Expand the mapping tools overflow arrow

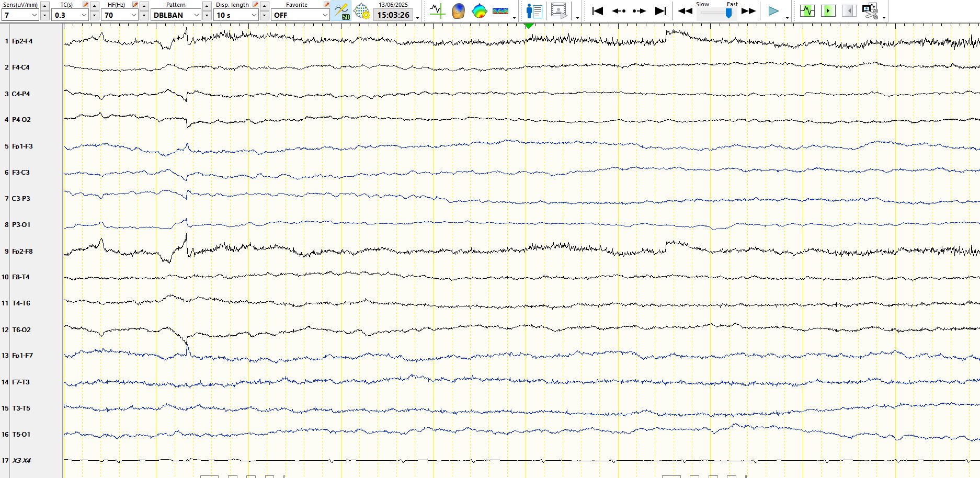[x=515, y=18]
